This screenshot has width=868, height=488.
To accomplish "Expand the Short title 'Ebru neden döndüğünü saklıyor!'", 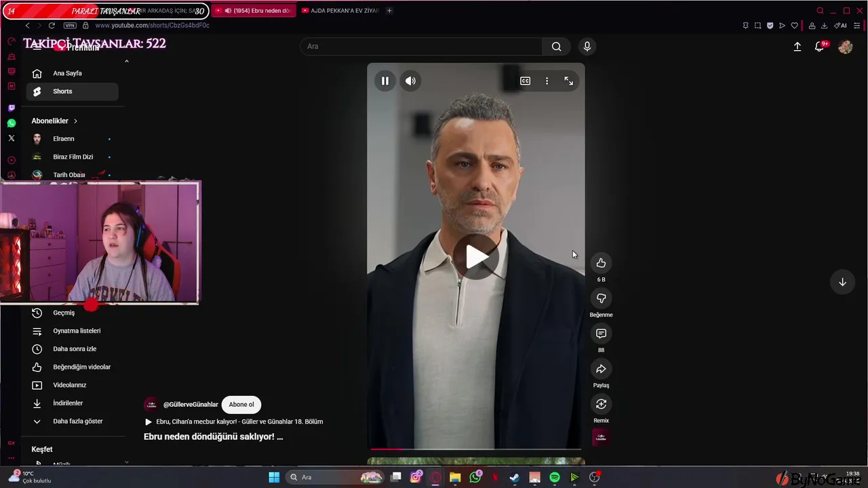I will 213,436.
